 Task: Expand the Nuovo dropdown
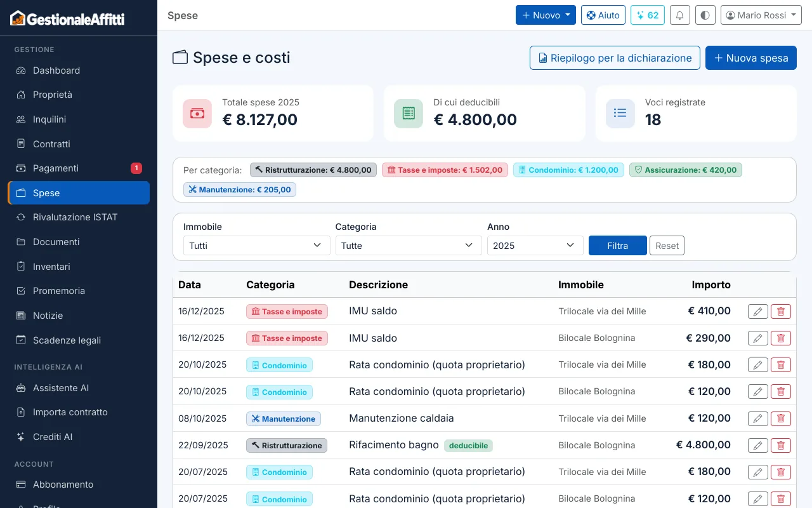pos(546,15)
